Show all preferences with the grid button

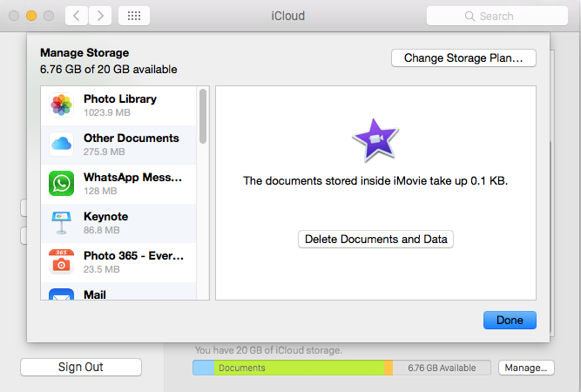tap(134, 16)
